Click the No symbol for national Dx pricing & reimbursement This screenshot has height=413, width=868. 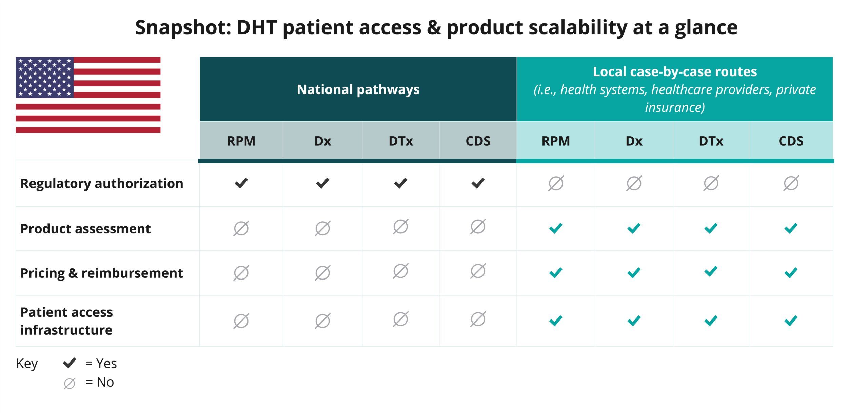322,273
